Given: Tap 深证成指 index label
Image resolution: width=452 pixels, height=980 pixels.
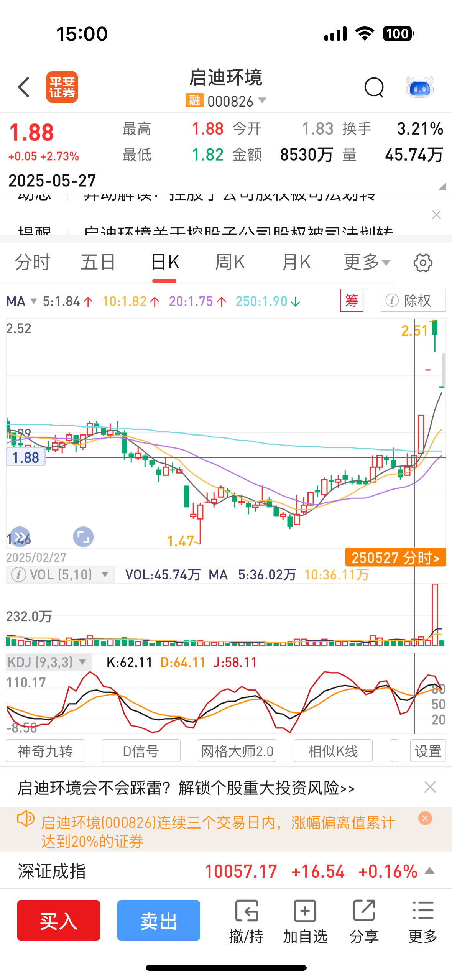Looking at the screenshot, I should [52, 871].
